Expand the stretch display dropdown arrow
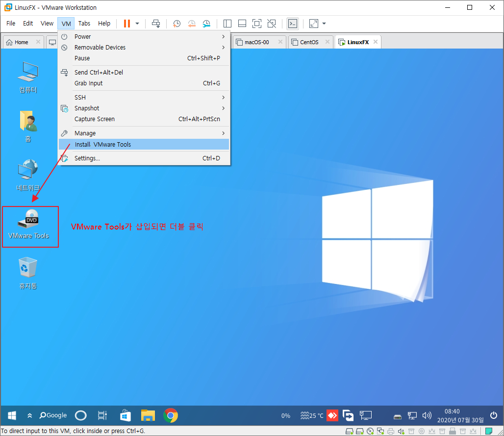This screenshot has width=504, height=436. (324, 24)
